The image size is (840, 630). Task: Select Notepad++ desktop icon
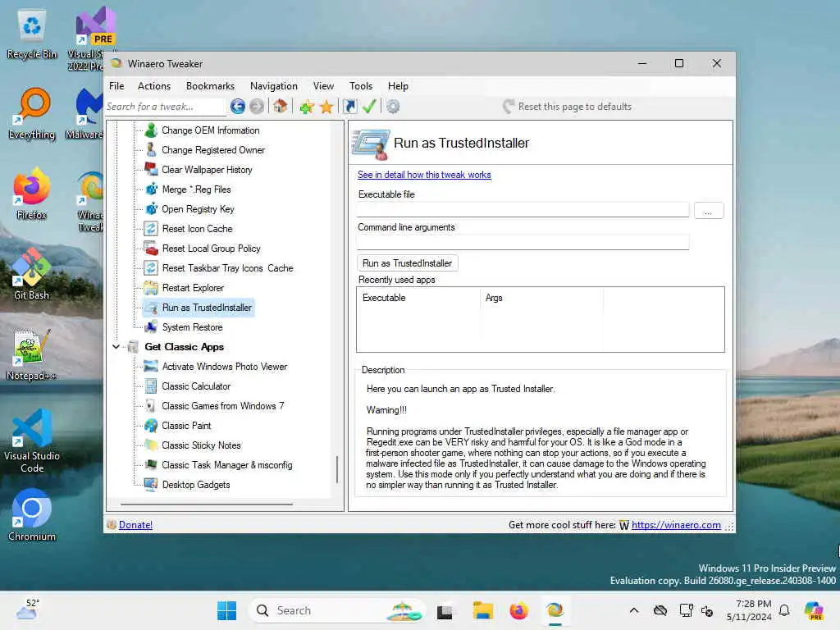[x=32, y=354]
